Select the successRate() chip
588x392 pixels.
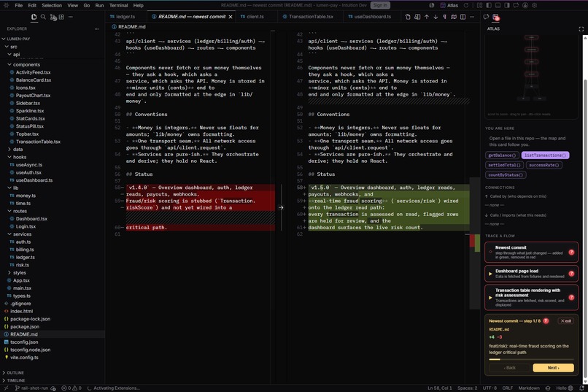click(x=543, y=165)
